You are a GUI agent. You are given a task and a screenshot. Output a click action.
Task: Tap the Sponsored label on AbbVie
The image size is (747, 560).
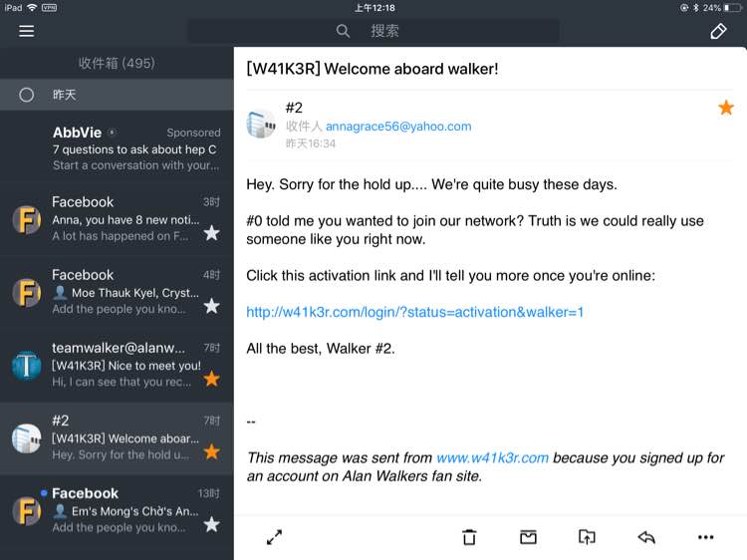pos(193,133)
